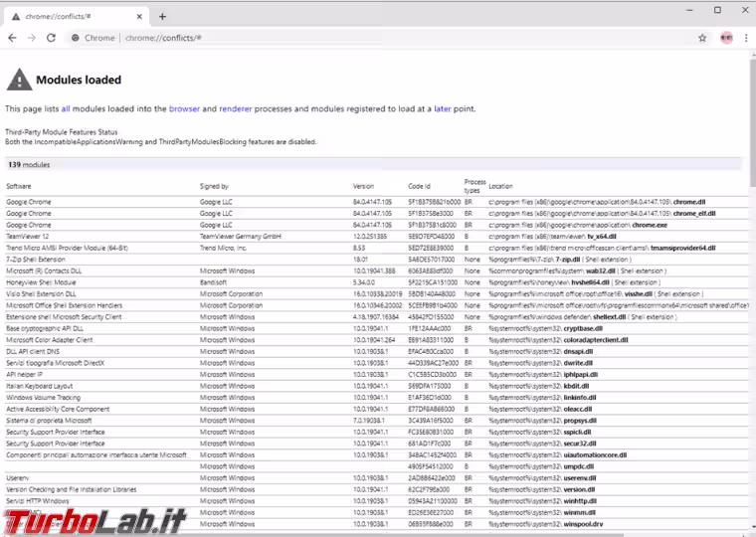Close the chrome://conflicts tab
Screen dimensions: 756x537
pyautogui.click(x=139, y=16)
